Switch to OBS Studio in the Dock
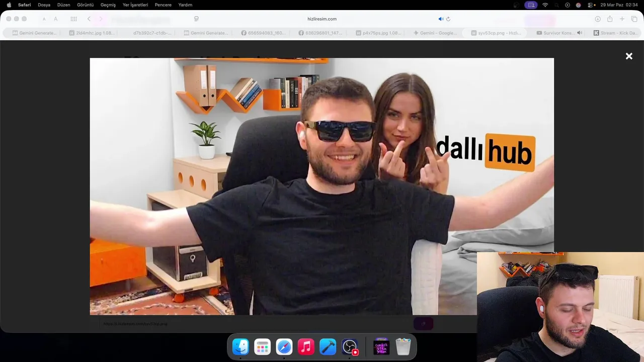 tap(350, 347)
